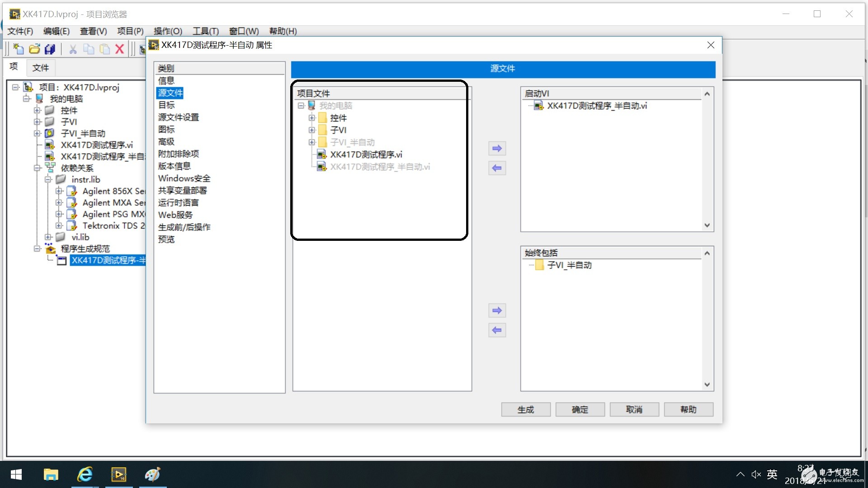Click the cut toolbar icon
Image resolution: width=868 pixels, height=488 pixels.
(71, 49)
